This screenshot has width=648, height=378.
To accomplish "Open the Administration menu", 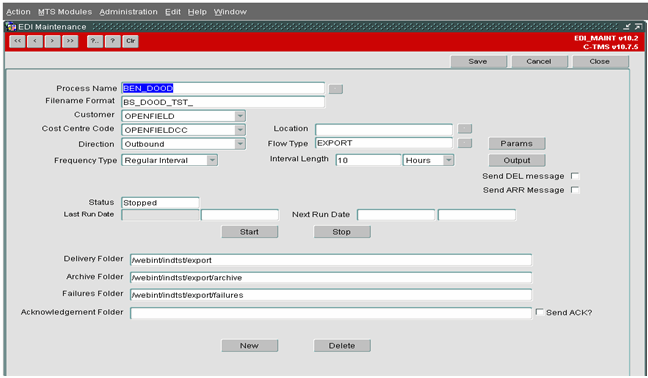I will 128,12.
